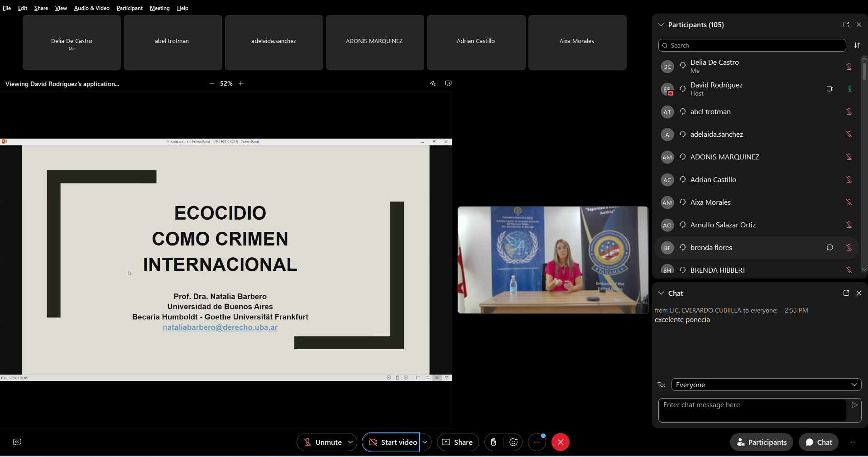Click the zoom in plus button
Image resolution: width=868 pixels, height=457 pixels.
pos(241,83)
